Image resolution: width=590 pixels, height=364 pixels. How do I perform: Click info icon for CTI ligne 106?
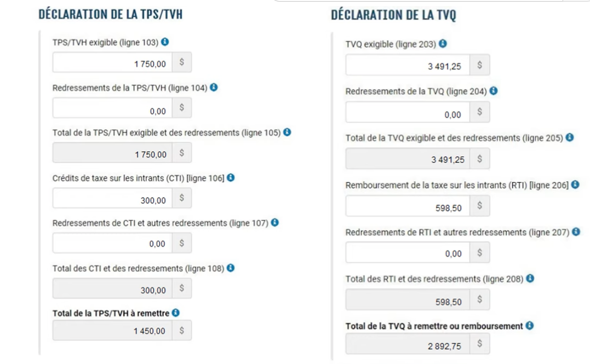[x=231, y=178]
